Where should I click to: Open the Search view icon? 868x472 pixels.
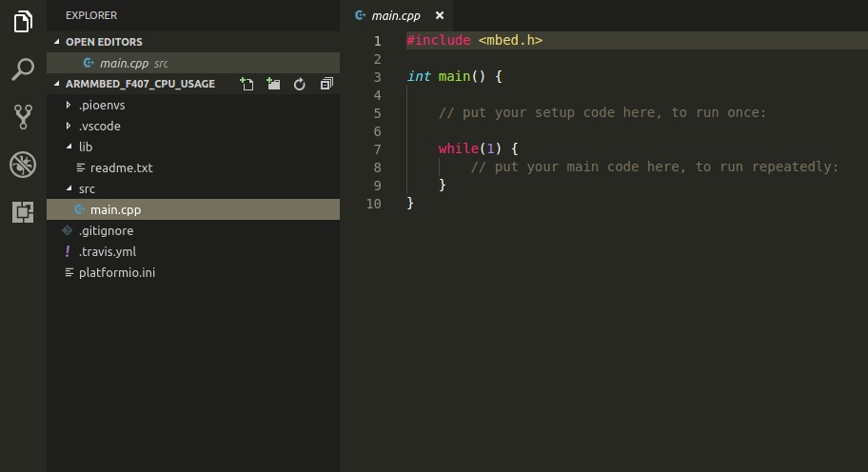click(23, 69)
